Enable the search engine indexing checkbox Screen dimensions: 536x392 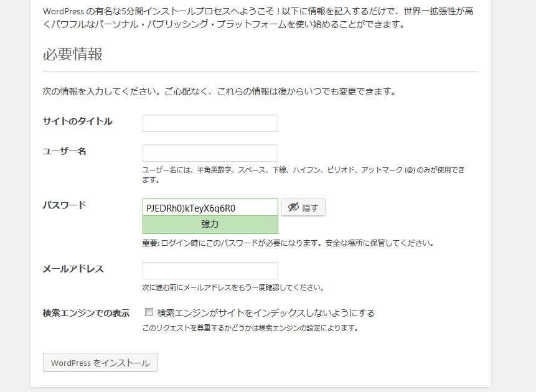(x=149, y=312)
